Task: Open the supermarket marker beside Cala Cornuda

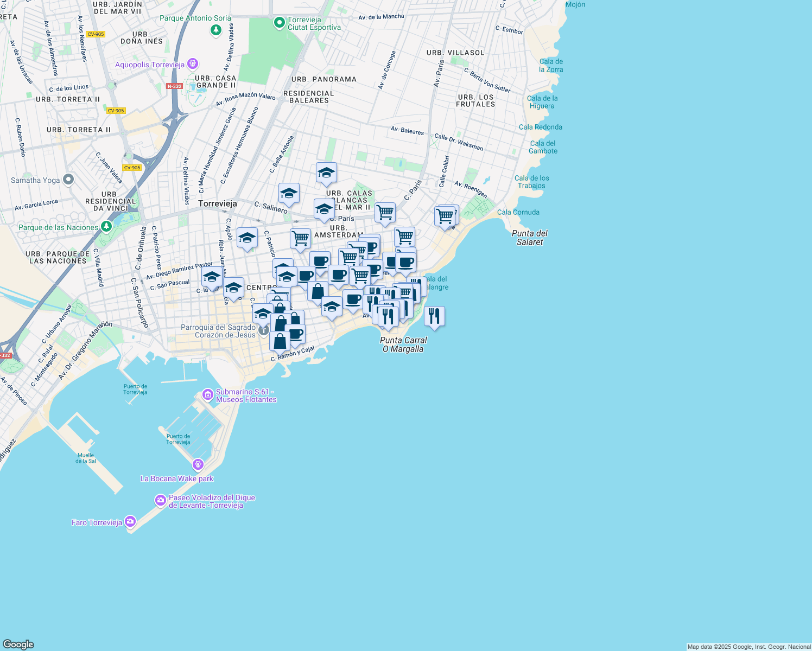Action: (x=445, y=217)
